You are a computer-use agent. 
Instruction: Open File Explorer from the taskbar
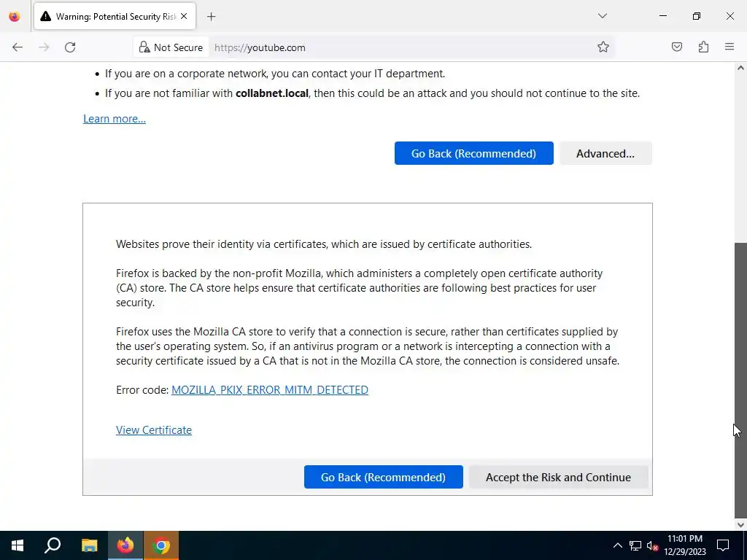tap(89, 545)
